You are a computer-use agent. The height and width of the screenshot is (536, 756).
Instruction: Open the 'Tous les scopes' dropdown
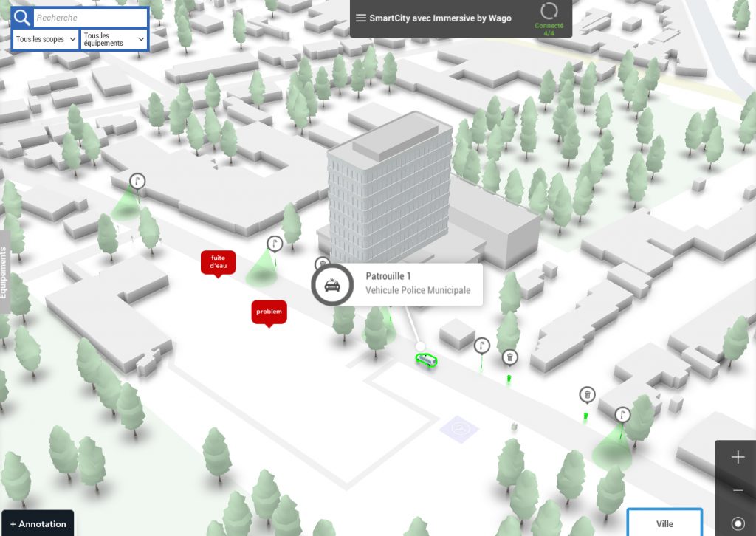click(x=45, y=39)
